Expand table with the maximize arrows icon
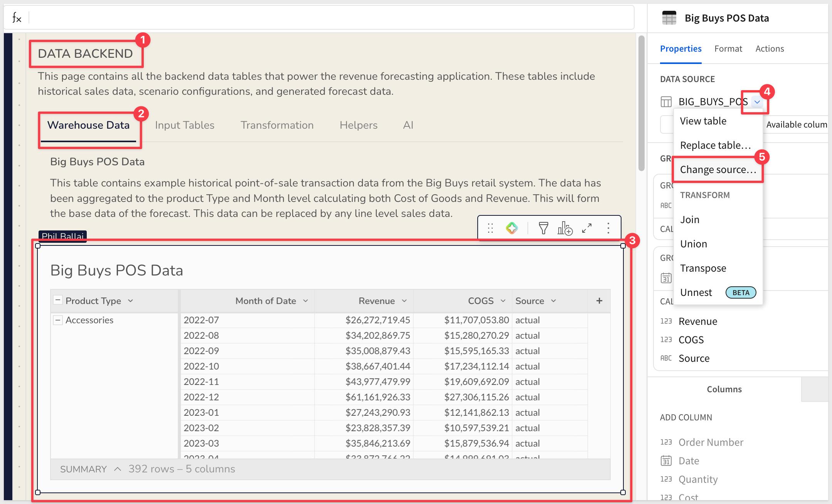This screenshot has height=504, width=832. pos(587,228)
